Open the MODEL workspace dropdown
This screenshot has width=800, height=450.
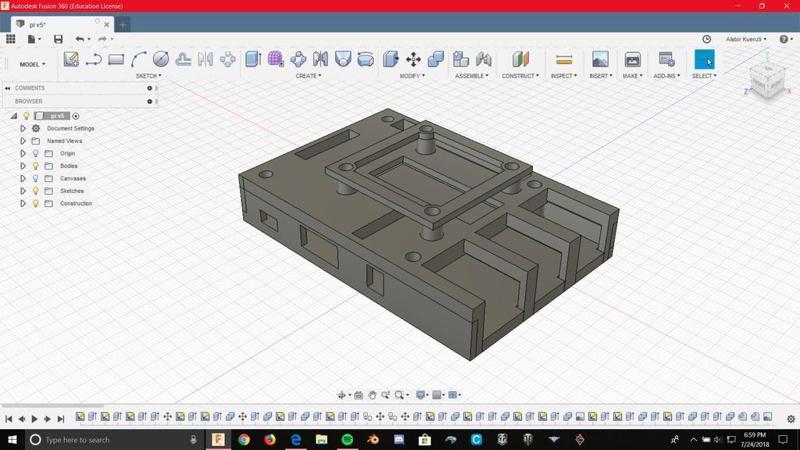(x=33, y=64)
